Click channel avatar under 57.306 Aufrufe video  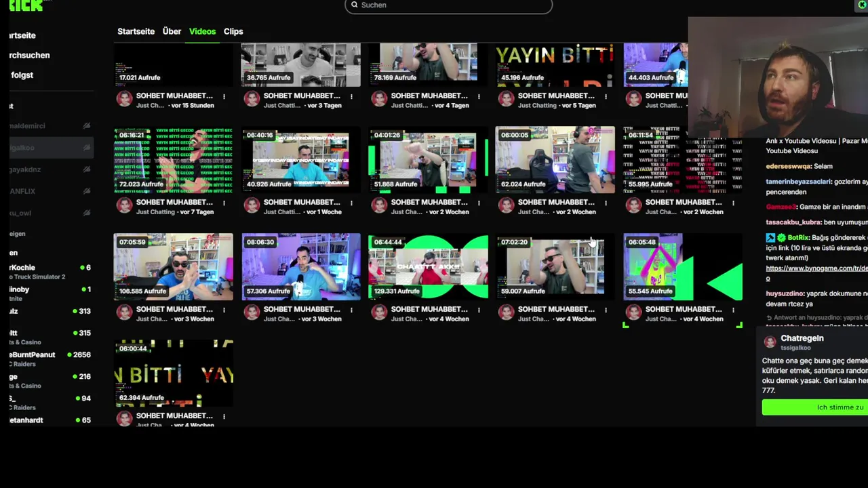[x=252, y=312]
